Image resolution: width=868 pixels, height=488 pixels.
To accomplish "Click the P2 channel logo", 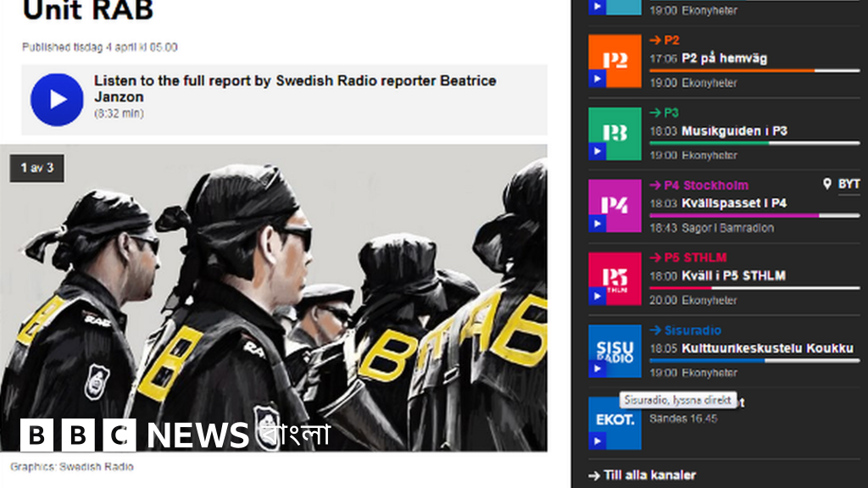I will pyautogui.click(x=615, y=61).
